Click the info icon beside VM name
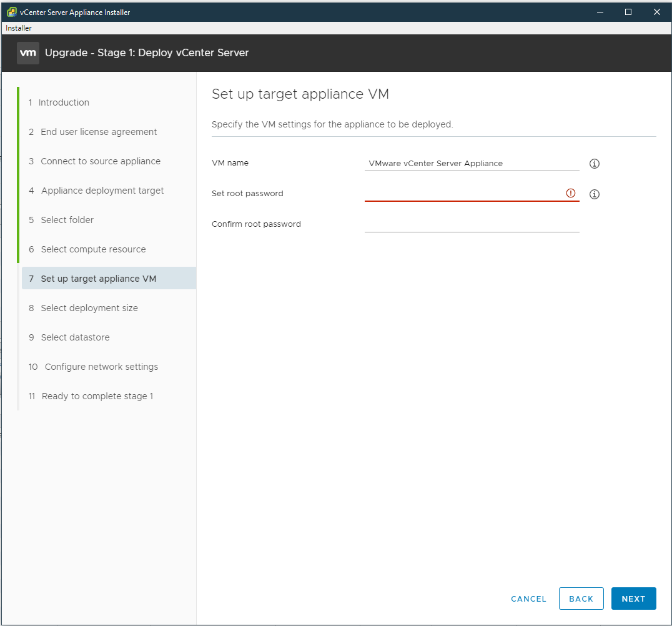672x626 pixels. [x=594, y=163]
